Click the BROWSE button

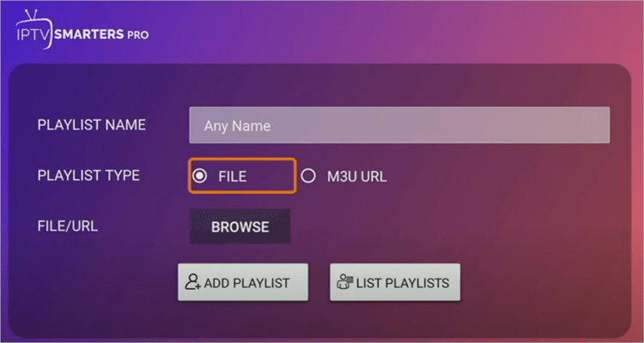point(240,226)
